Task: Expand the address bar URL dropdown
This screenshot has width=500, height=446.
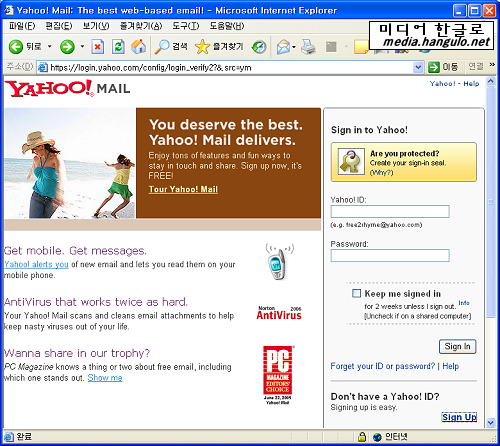Action: pyautogui.click(x=418, y=68)
